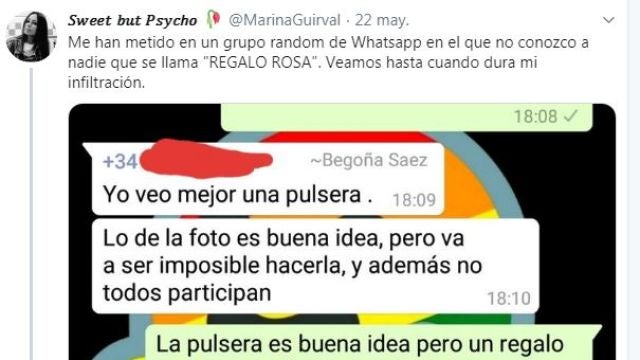Screen dimensions: 640x360
Task: Click the profile avatar of Sweet but Psycho
Action: point(31,36)
